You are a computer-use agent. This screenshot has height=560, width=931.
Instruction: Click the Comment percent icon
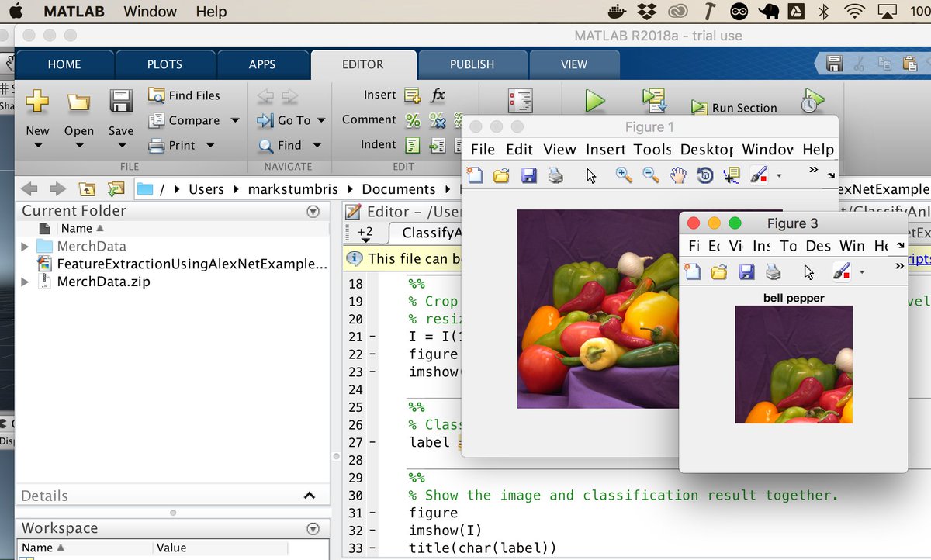(413, 120)
